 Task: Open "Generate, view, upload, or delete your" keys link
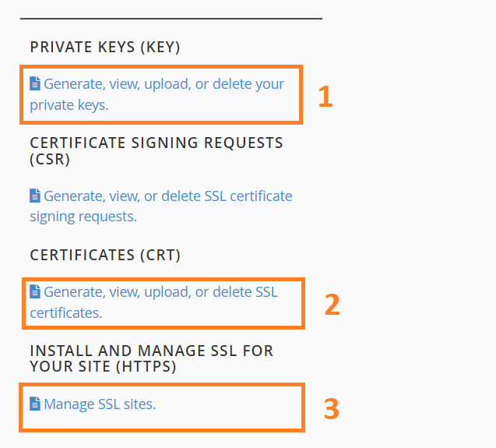[x=164, y=84]
